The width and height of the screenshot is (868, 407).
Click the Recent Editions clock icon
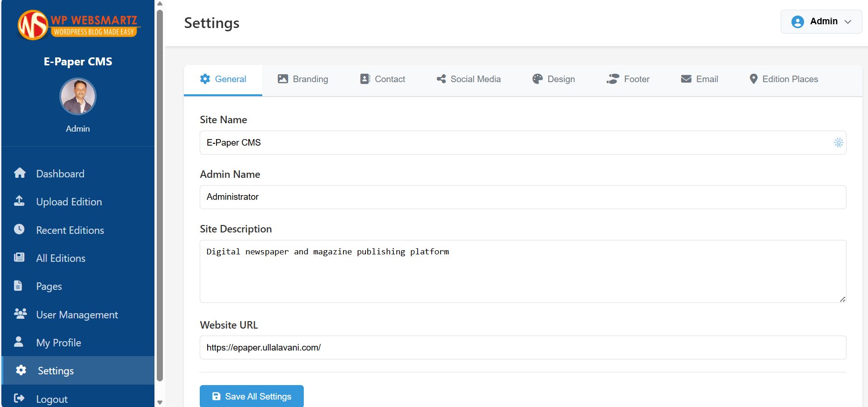[19, 229]
